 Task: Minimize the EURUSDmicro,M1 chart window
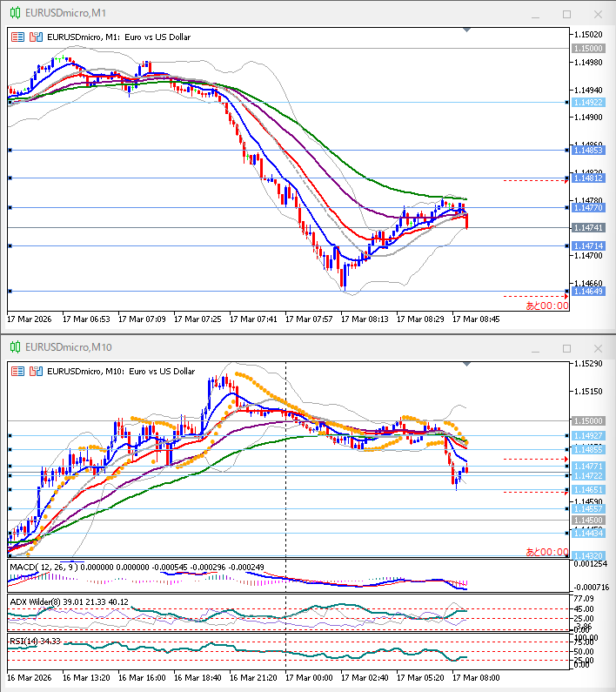(537, 14)
